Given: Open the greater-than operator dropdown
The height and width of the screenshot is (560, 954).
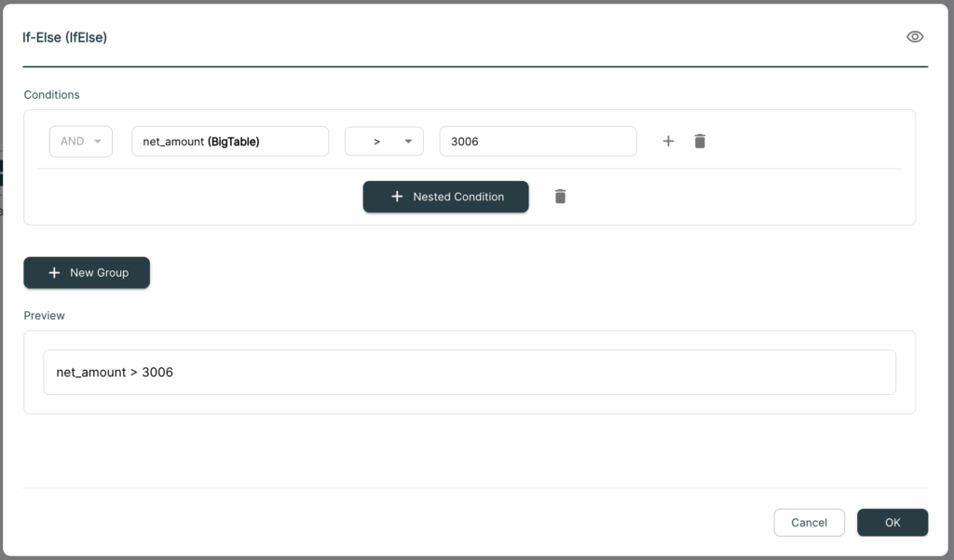Looking at the screenshot, I should (x=384, y=142).
